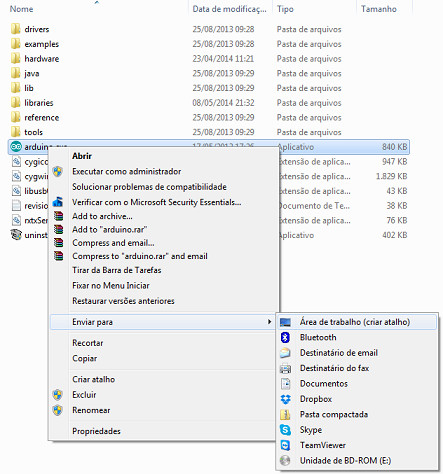Click shield icon beside Executar como administrador
This screenshot has width=443, height=474.
tap(58, 171)
